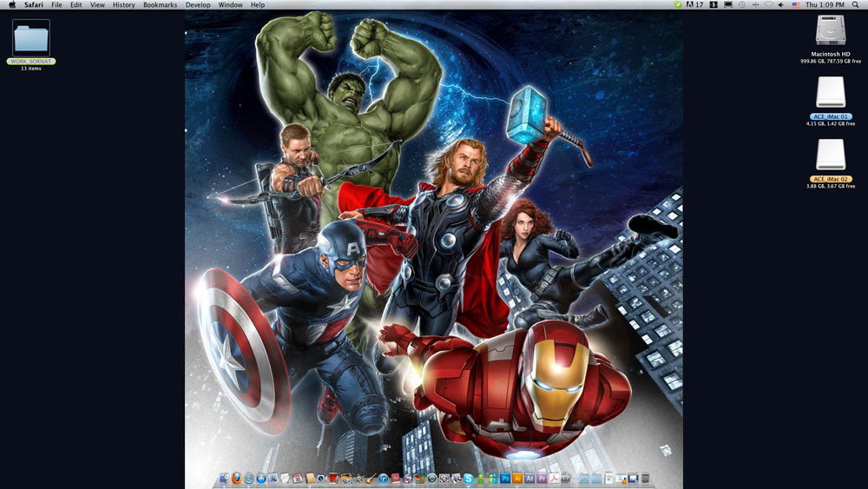Image resolution: width=868 pixels, height=489 pixels.
Task: Open the Trash in the Dock
Action: 646,478
